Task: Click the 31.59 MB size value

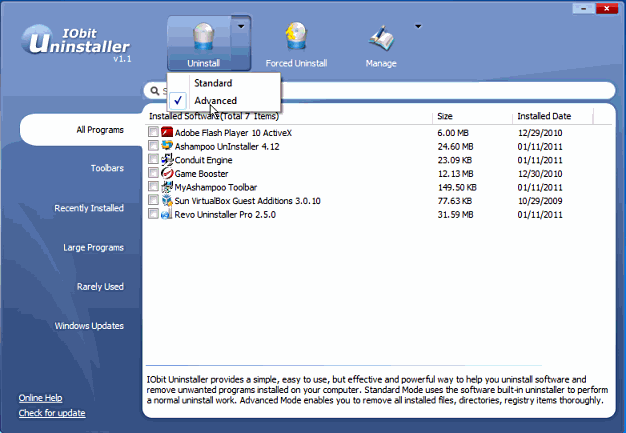Action: [x=455, y=215]
